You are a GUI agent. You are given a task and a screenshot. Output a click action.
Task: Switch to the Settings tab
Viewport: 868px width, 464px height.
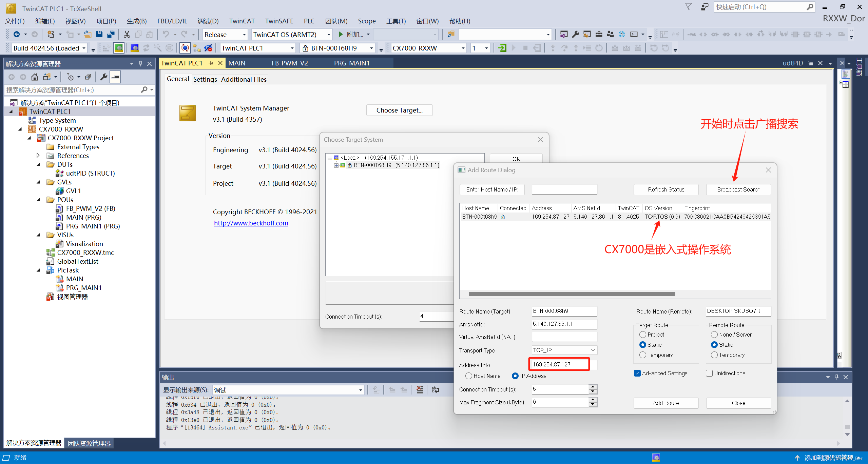coord(205,79)
